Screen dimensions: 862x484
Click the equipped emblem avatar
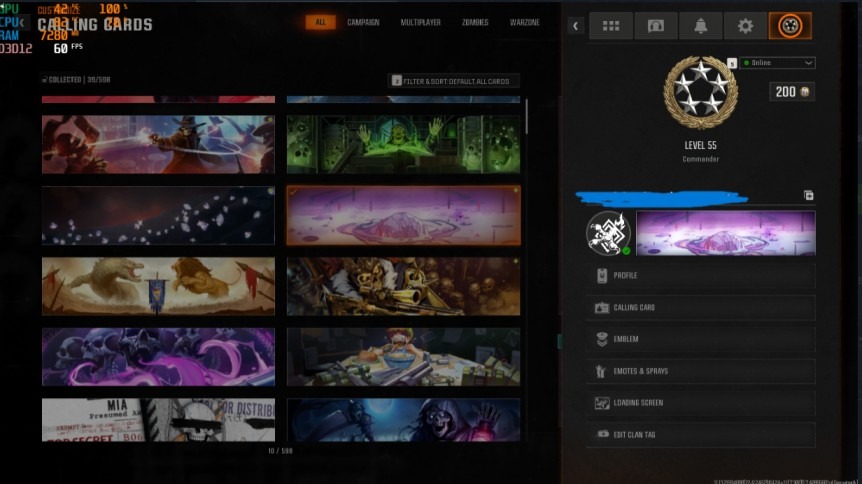point(608,233)
